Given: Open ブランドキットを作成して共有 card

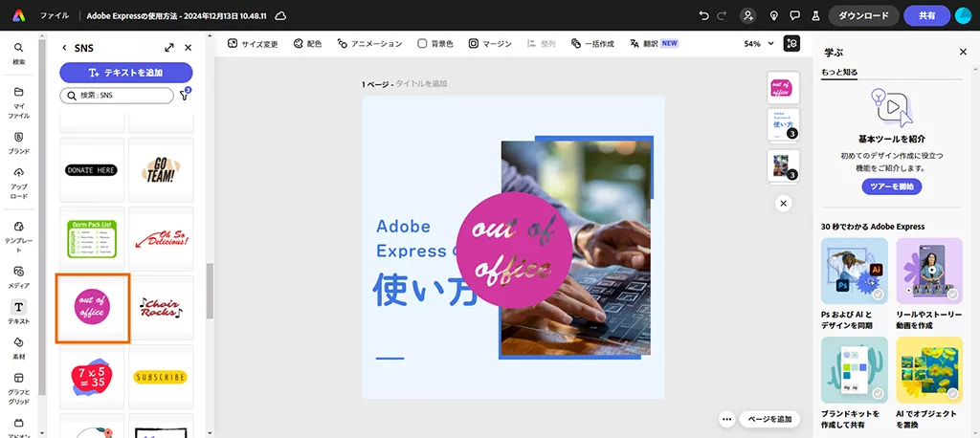Looking at the screenshot, I should coord(855,383).
